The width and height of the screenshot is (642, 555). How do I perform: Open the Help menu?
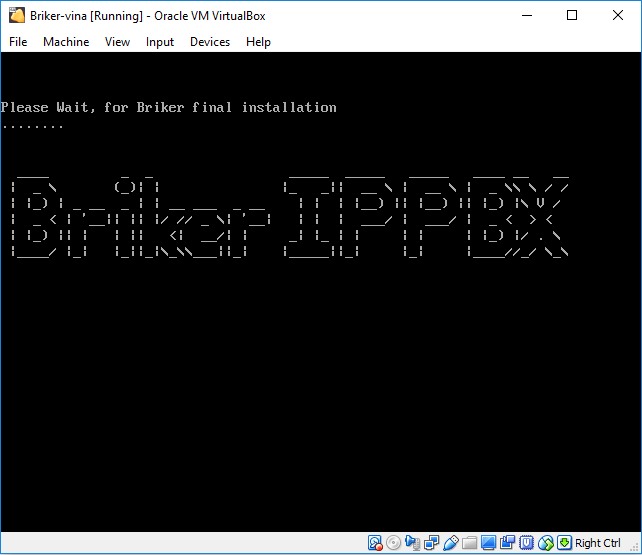tap(258, 42)
